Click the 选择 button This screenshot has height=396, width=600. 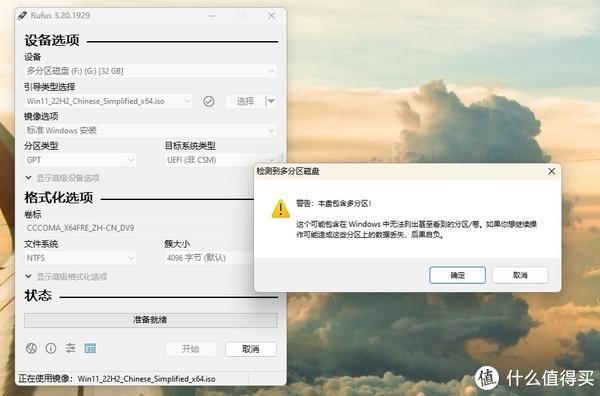(x=245, y=101)
